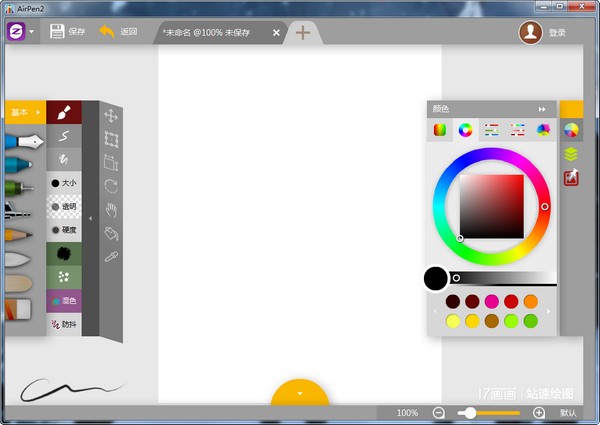Viewport: 600px width, 425px height.
Task: Open the Layers panel icon
Action: click(571, 154)
